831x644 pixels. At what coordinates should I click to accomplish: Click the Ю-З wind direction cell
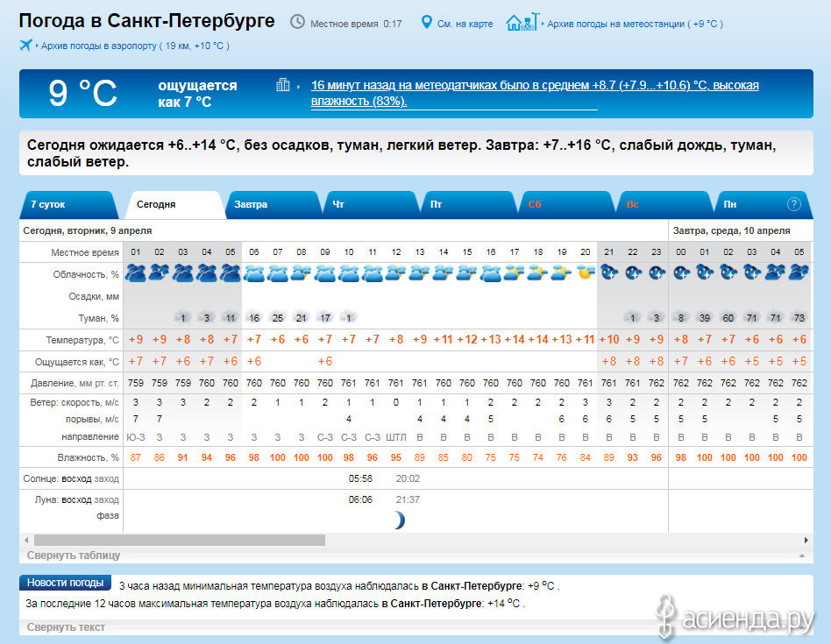click(136, 437)
